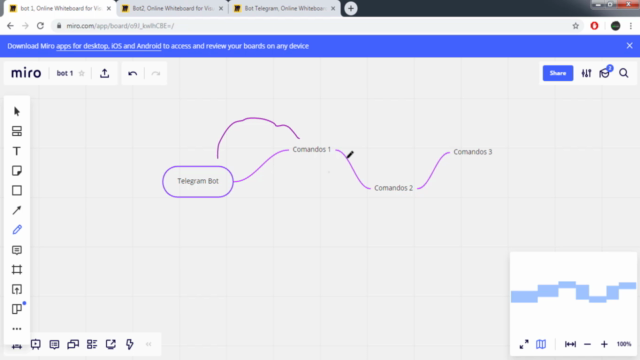Select the Comandos 1 node
The height and width of the screenshot is (360, 640).
(x=311, y=149)
